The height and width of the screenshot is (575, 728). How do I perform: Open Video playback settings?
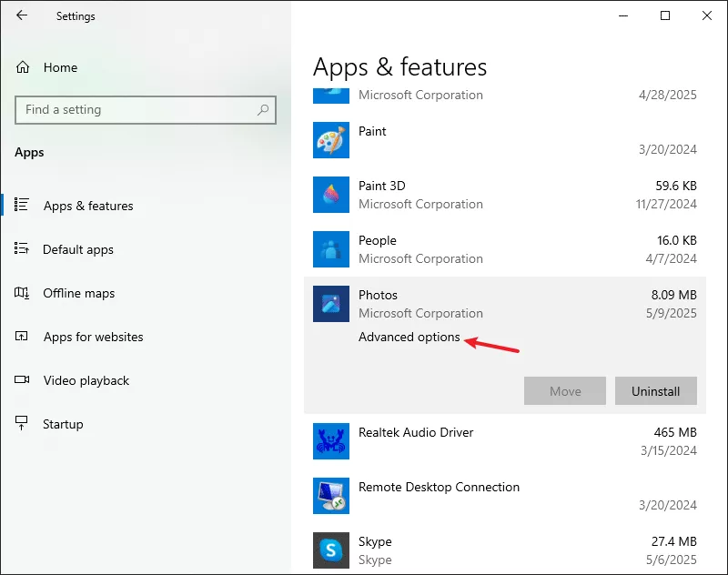pos(86,380)
